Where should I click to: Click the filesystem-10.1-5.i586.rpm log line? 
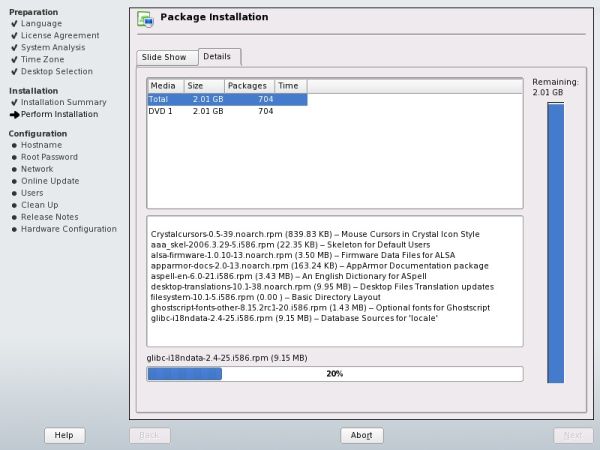[x=266, y=297]
